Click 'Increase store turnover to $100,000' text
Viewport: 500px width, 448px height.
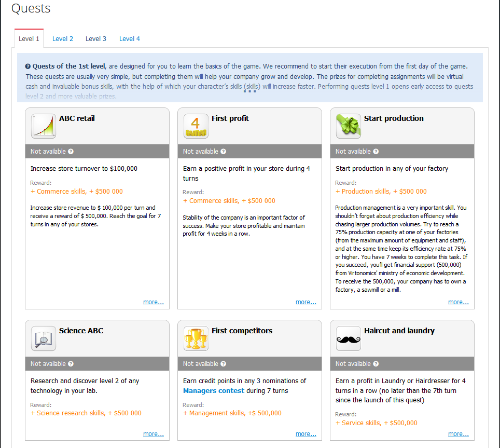tap(84, 169)
